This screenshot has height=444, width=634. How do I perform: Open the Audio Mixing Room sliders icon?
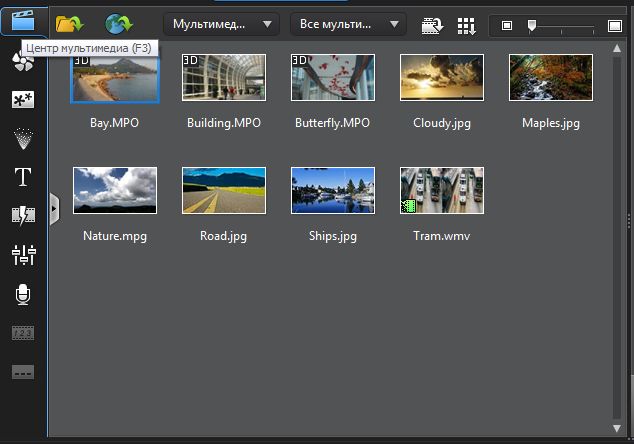[22, 255]
